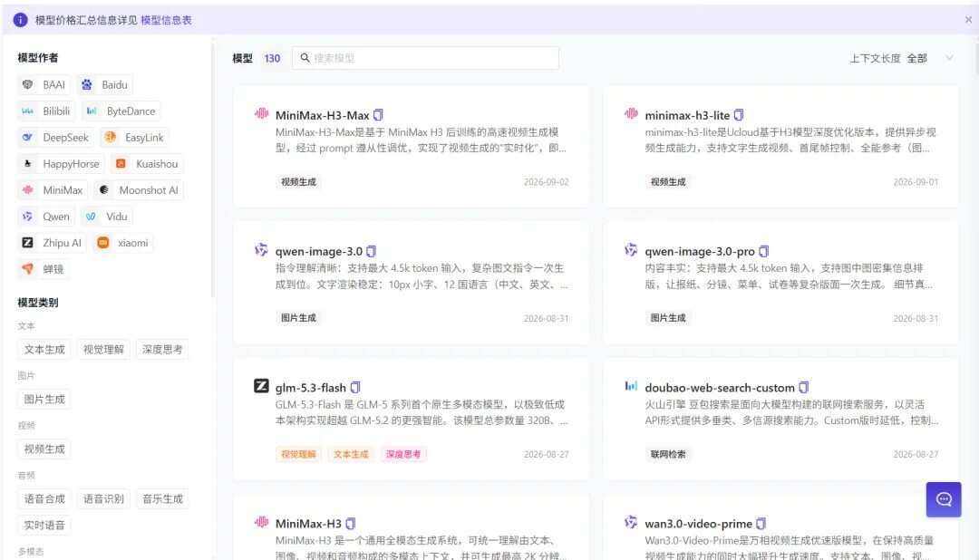
Task: Click the 视频生成 tag on minimax-h3-lite card
Action: [x=668, y=181]
